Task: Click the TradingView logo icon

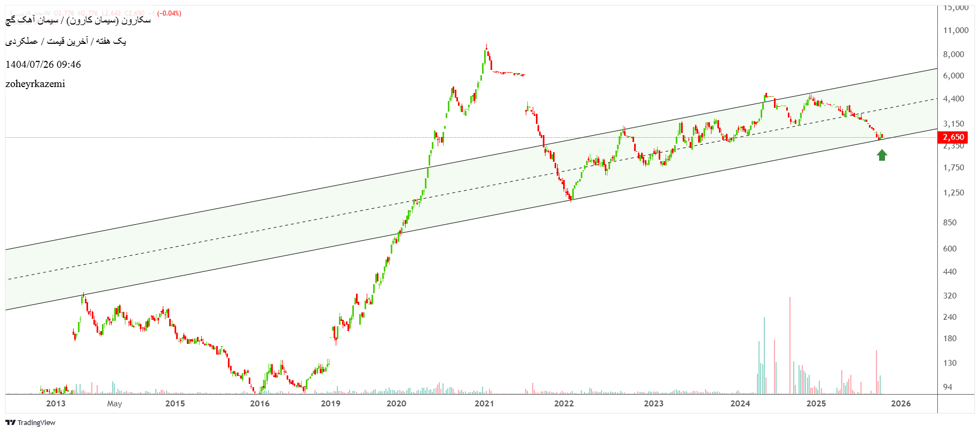Action: pyautogui.click(x=10, y=422)
